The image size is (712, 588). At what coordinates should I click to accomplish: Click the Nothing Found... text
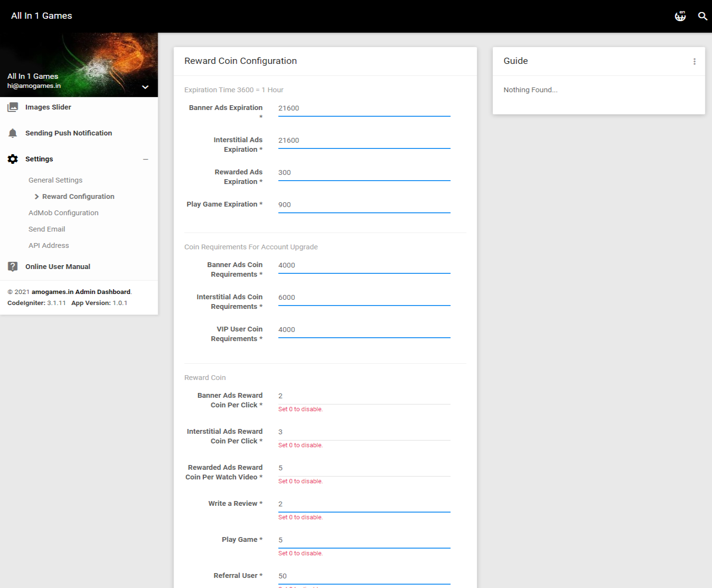530,90
